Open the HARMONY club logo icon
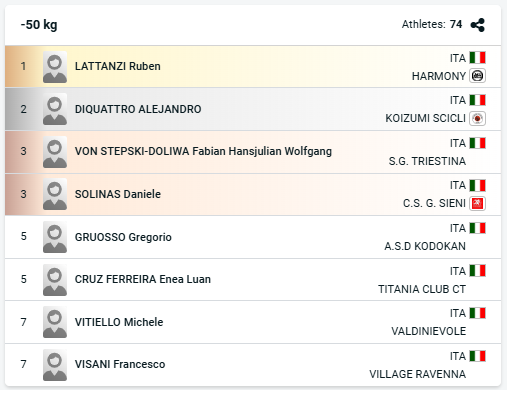514x405 pixels. (477, 76)
